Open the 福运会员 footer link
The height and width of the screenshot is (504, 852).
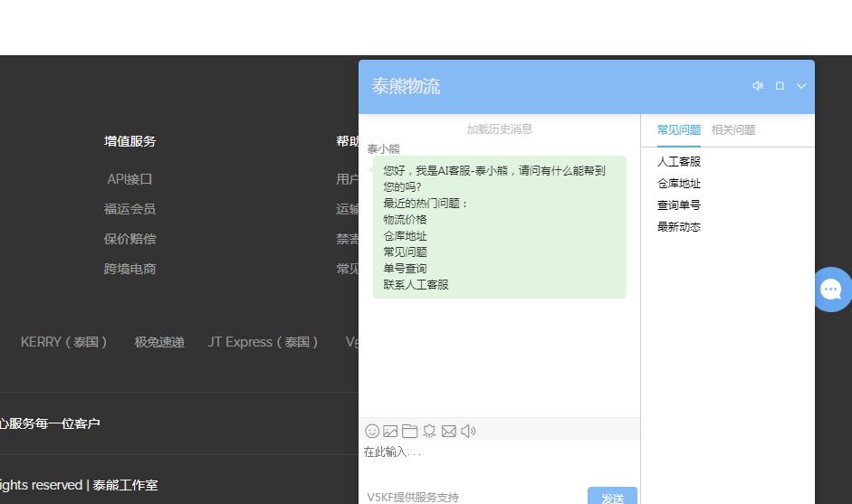click(129, 208)
